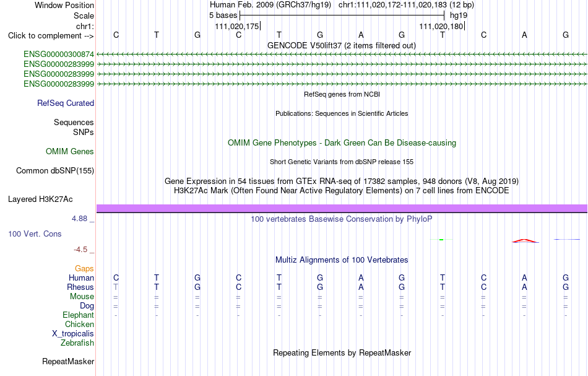Click the Mouse species label
The image size is (588, 376).
pyautogui.click(x=82, y=297)
